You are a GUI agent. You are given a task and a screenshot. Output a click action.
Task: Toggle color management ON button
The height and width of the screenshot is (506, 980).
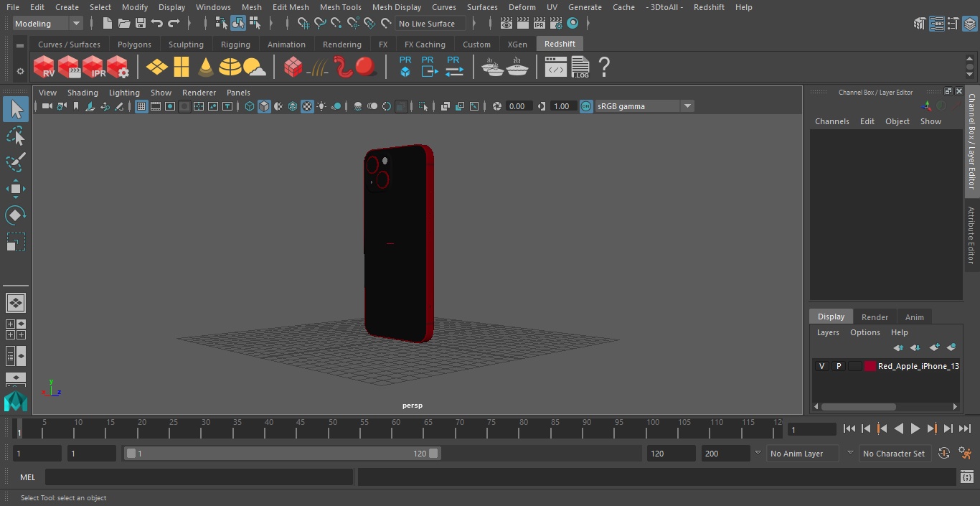click(x=586, y=106)
